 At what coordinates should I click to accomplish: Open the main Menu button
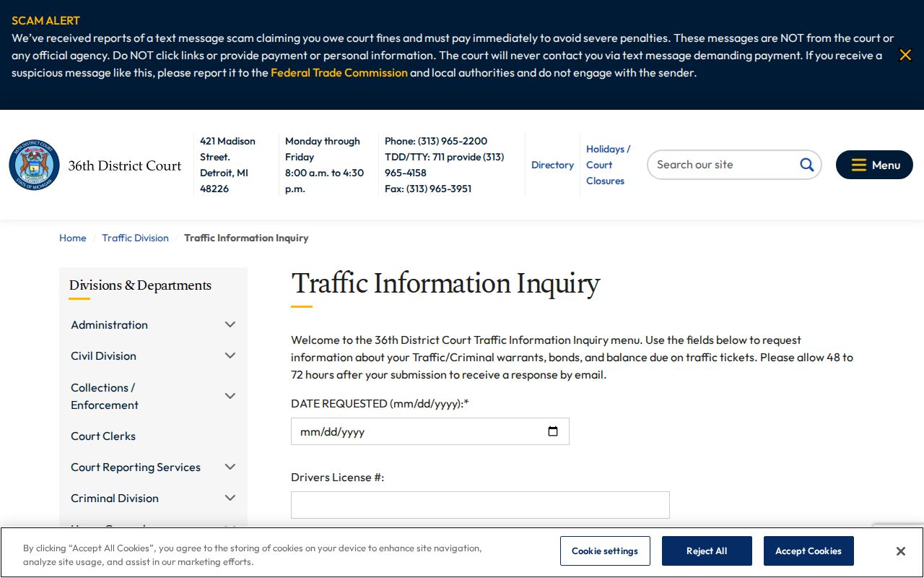click(874, 165)
